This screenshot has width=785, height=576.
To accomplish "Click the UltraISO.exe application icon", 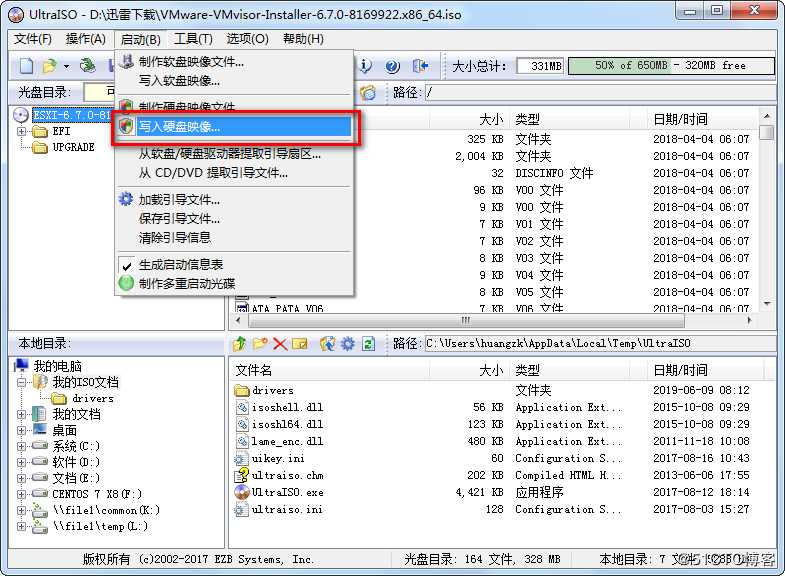I will click(x=242, y=492).
